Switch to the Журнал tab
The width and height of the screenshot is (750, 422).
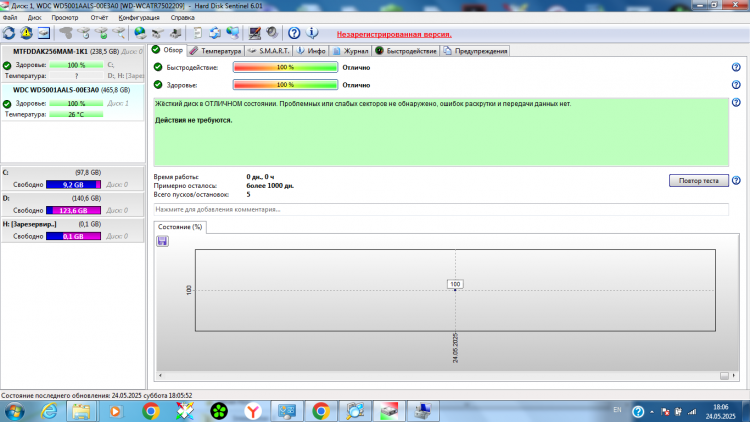click(x=351, y=51)
